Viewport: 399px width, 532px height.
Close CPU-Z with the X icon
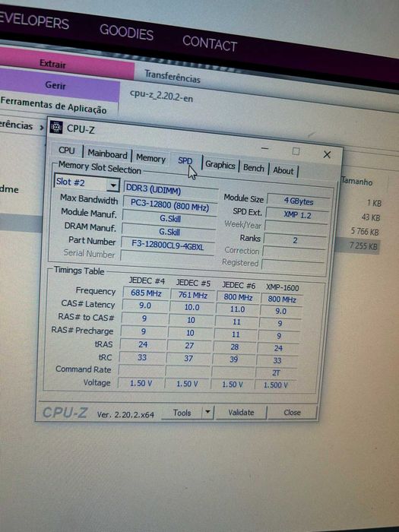coord(327,154)
